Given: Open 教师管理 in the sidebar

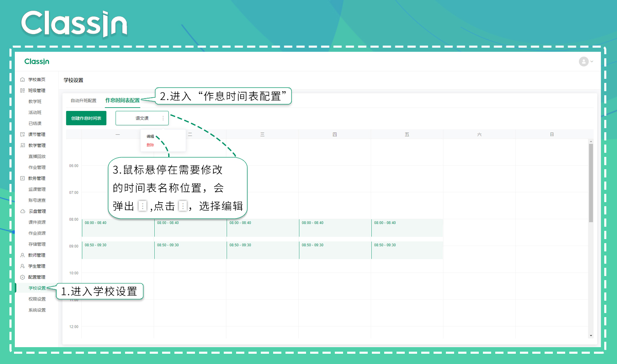Looking at the screenshot, I should (37, 255).
